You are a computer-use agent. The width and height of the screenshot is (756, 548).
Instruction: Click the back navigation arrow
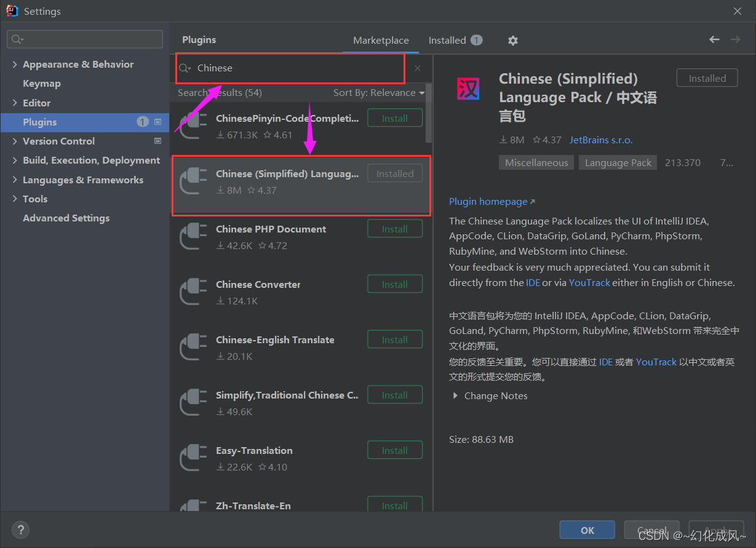pos(714,39)
